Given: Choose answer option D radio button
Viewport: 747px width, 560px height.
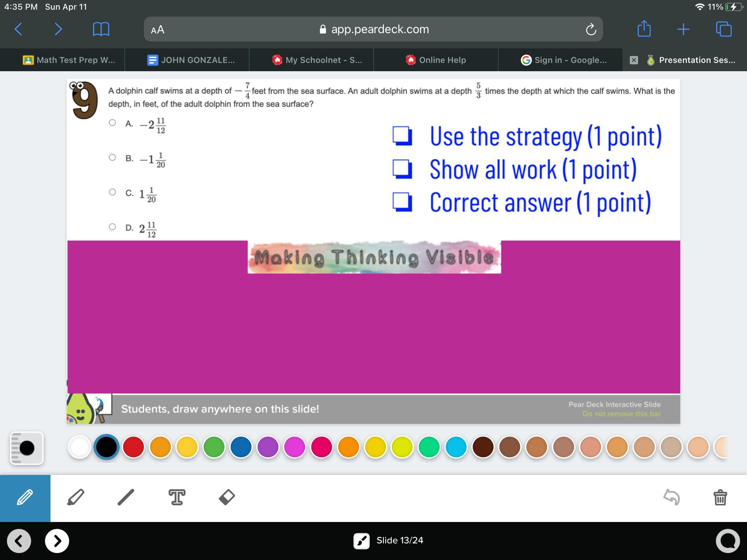Looking at the screenshot, I should (x=112, y=227).
